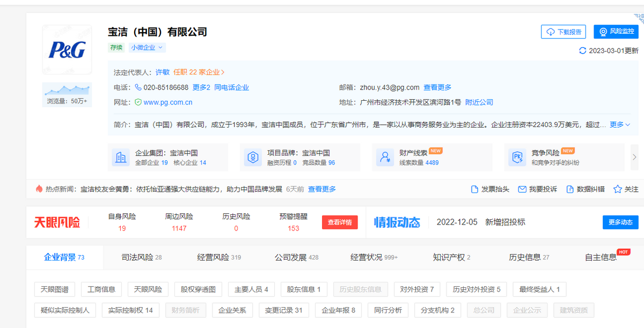Open the 风险监控 button
The width and height of the screenshot is (644, 328).
coord(616,32)
